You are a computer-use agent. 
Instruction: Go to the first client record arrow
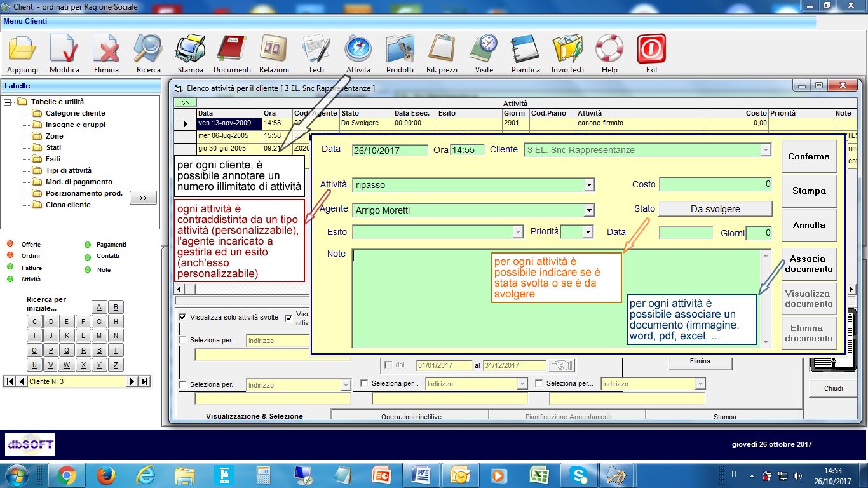[10, 381]
